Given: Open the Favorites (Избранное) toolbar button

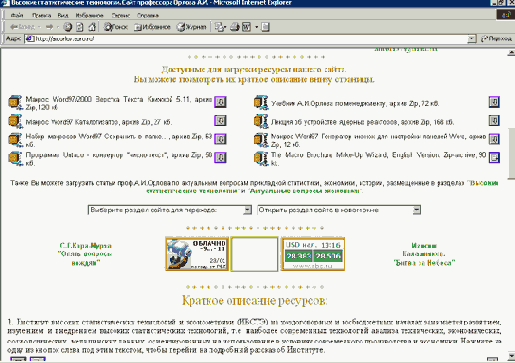Looking at the screenshot, I should 152,27.
